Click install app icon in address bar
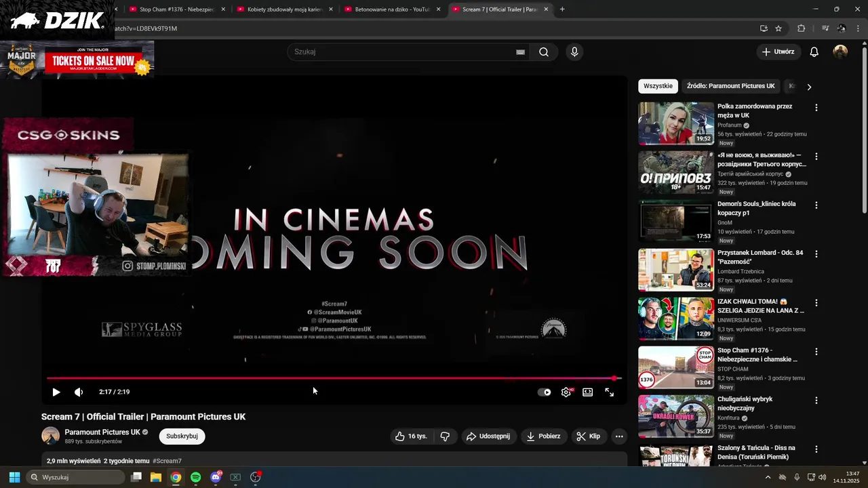868x488 pixels. 764,28
